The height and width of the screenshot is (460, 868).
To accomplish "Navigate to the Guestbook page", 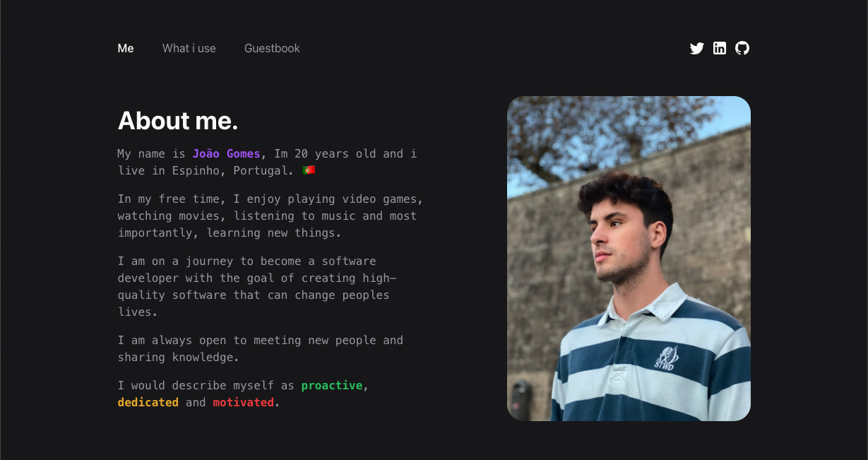I will (272, 48).
